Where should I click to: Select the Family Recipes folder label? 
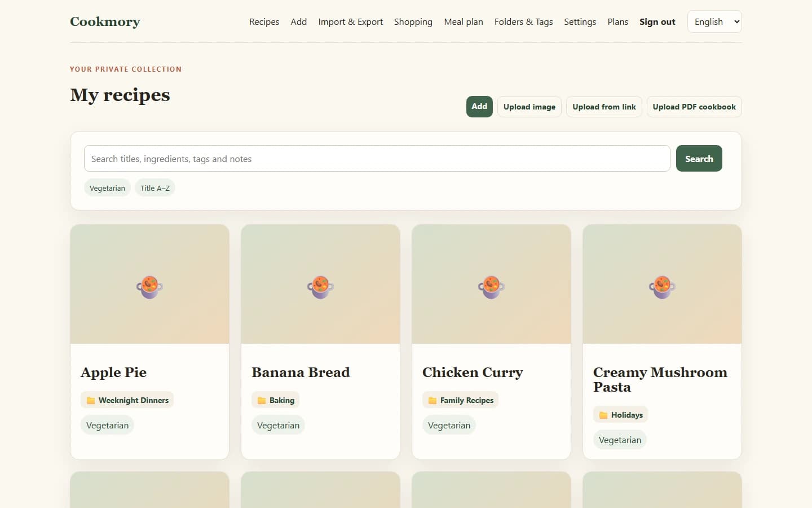click(467, 400)
